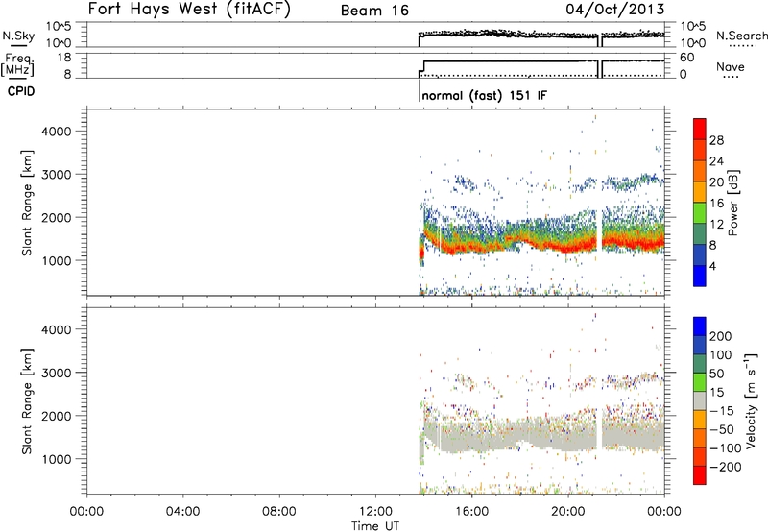The height and width of the screenshot is (532, 768).
Task: Click the '200' velocity colorbar tick
Action: point(721,336)
